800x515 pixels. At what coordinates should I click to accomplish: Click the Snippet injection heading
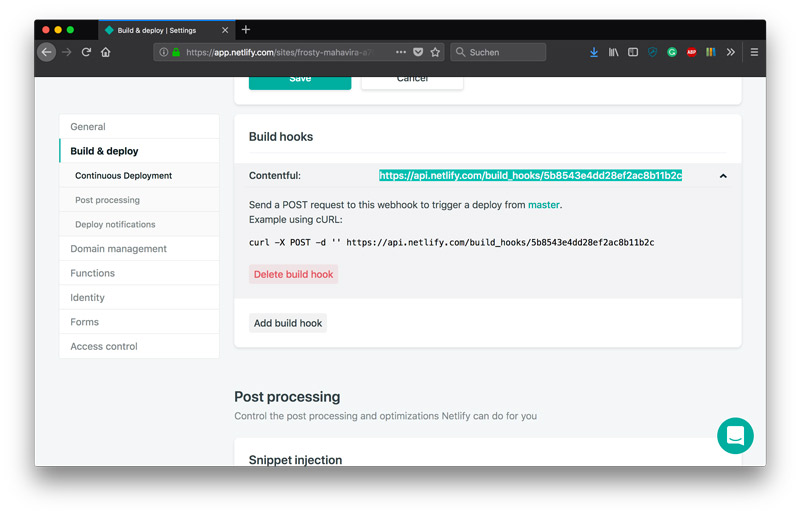(295, 460)
